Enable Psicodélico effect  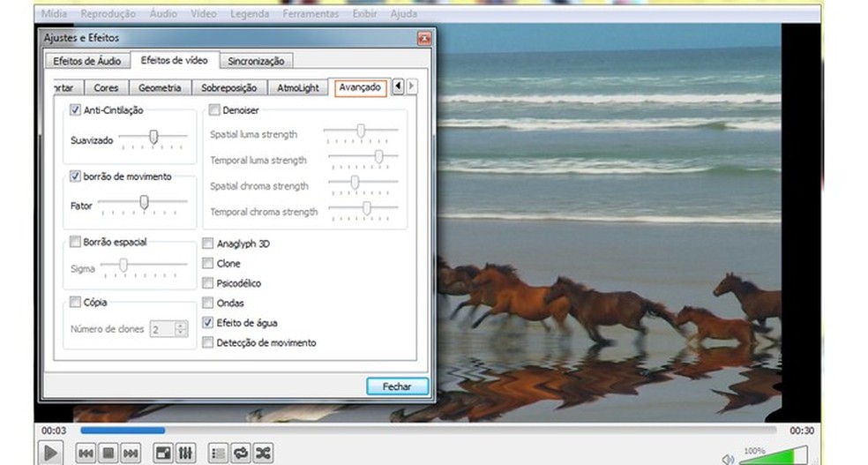[207, 283]
